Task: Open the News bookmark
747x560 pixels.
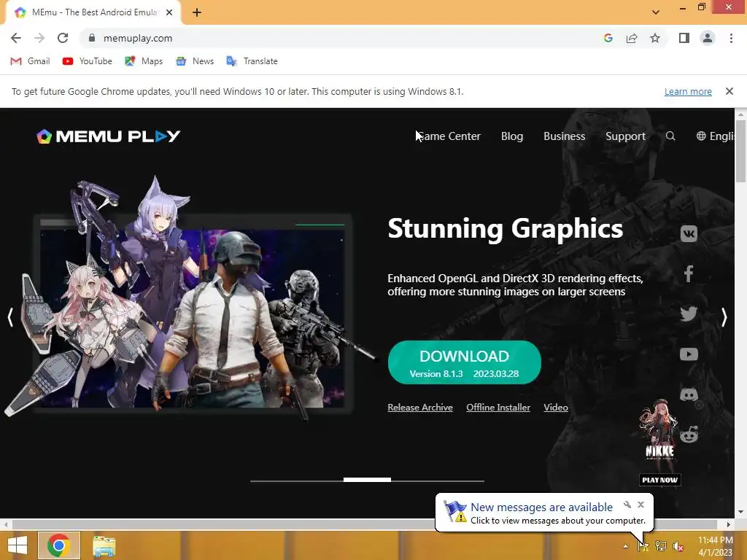Action: click(194, 61)
